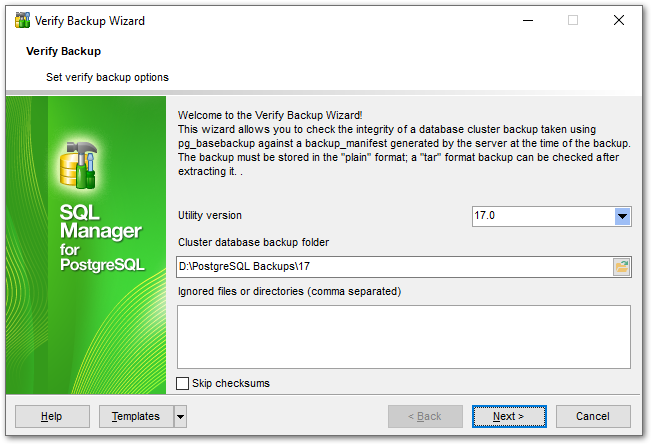The height and width of the screenshot is (445, 652).
Task: Minimize the Verify Backup Wizard window
Action: (527, 20)
